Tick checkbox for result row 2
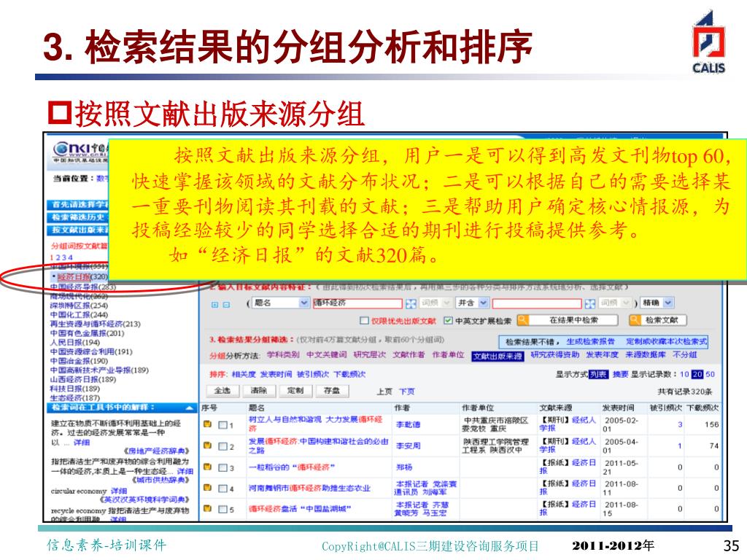The width and height of the screenshot is (747, 560). pyautogui.click(x=222, y=446)
